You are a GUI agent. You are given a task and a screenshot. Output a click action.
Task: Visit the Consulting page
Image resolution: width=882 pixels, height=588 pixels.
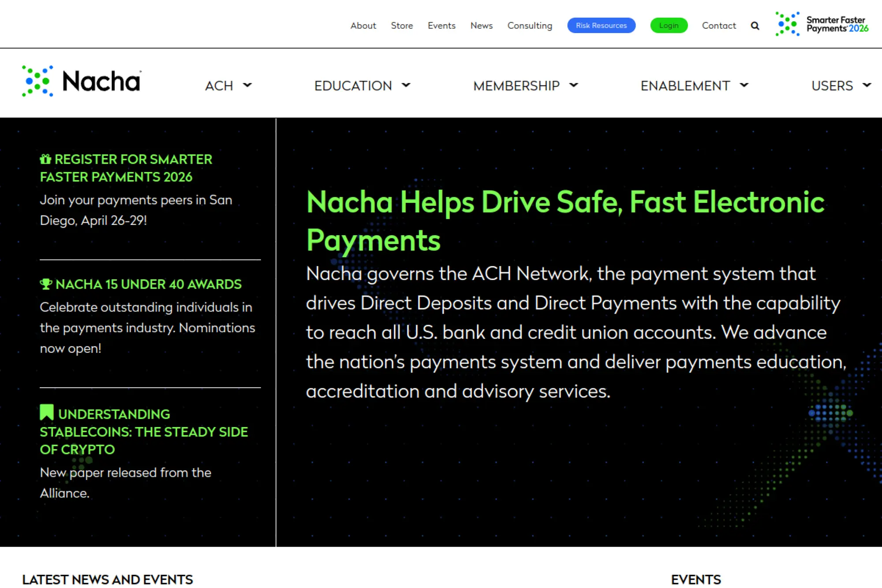tap(530, 26)
